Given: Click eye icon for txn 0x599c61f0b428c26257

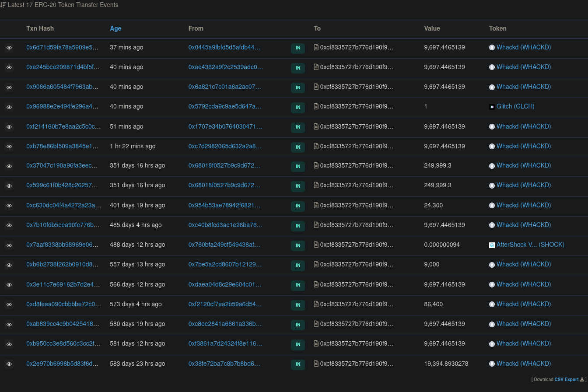Looking at the screenshot, I should [9, 186].
